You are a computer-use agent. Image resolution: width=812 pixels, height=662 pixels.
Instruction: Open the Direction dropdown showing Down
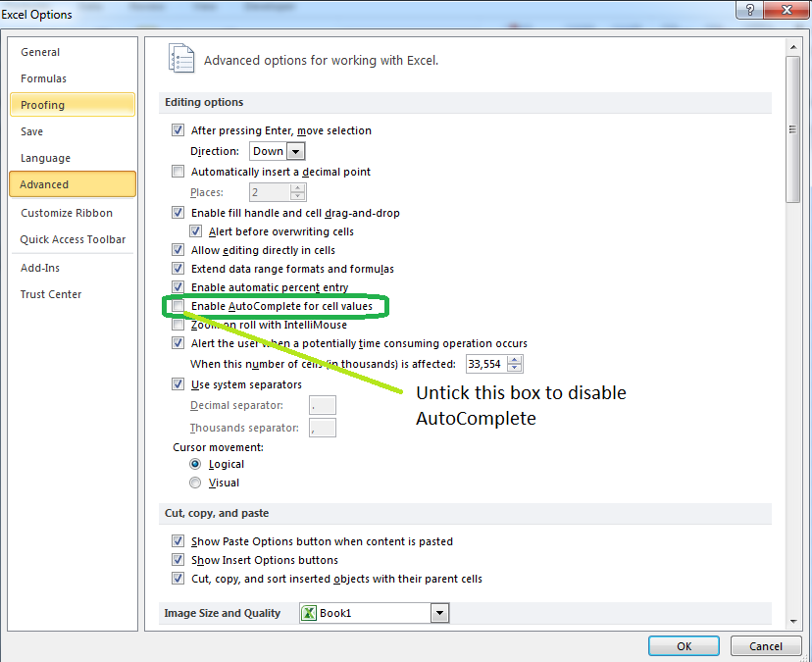[x=294, y=152]
